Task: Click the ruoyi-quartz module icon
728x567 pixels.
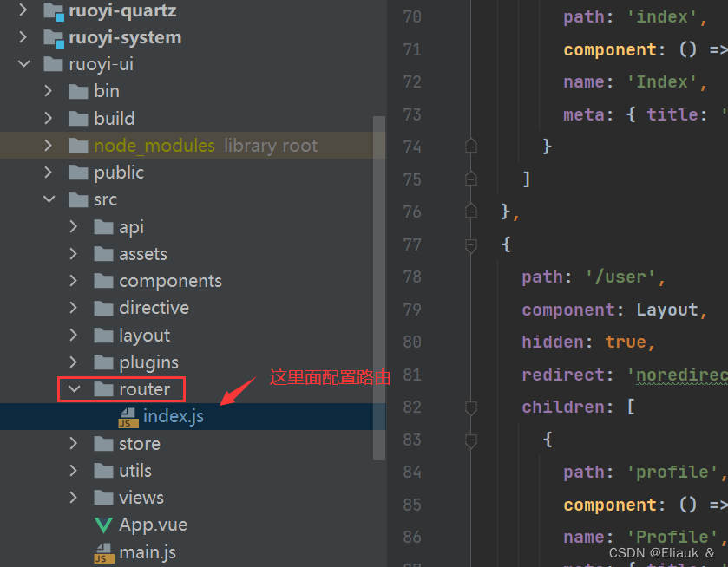Action: point(54,11)
